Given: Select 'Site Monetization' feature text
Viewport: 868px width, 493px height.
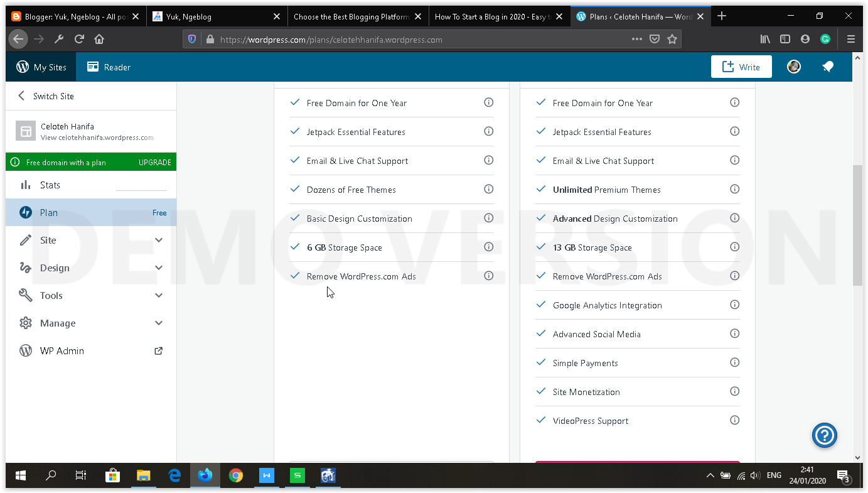Looking at the screenshot, I should pos(586,392).
